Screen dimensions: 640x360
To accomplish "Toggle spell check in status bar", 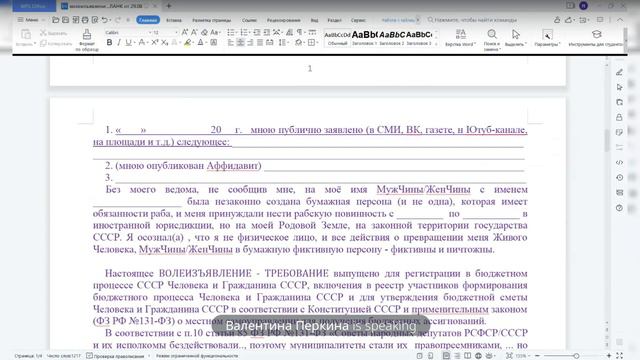I will [x=116, y=356].
